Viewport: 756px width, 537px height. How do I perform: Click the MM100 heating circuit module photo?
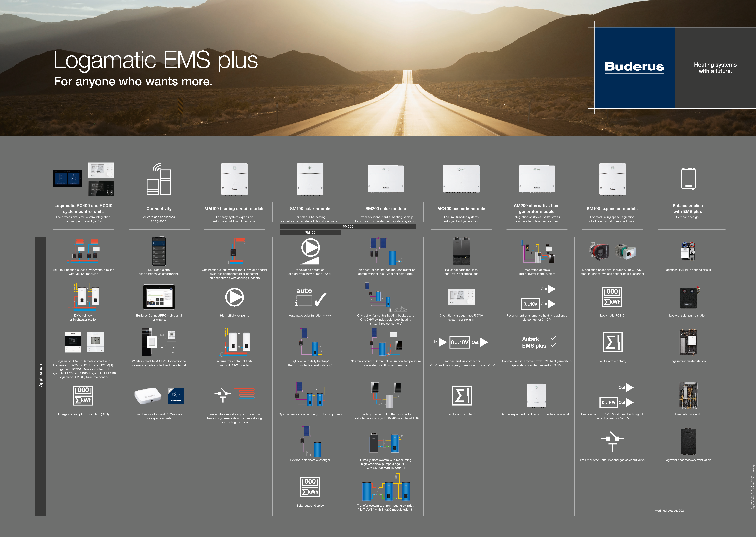234,179
